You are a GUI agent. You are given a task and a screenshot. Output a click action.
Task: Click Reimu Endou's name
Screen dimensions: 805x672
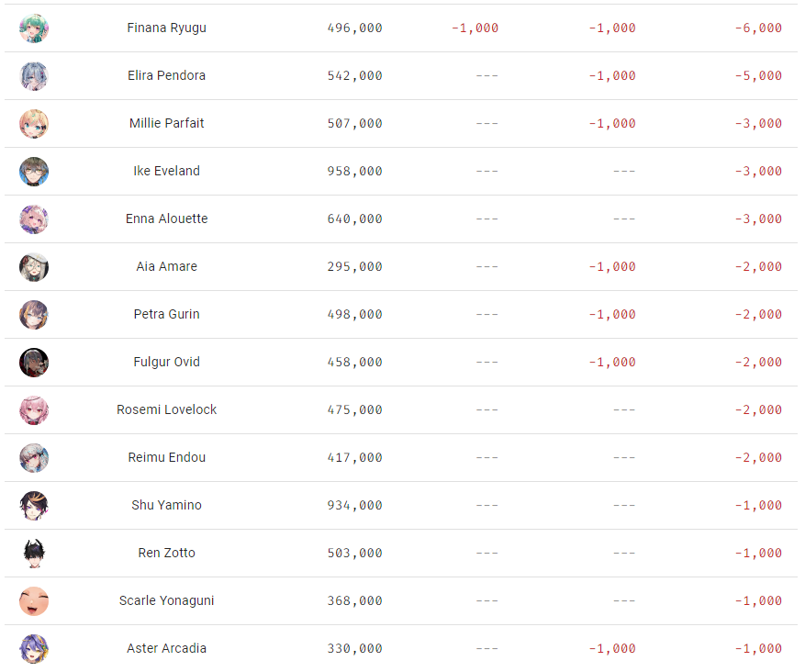(167, 457)
